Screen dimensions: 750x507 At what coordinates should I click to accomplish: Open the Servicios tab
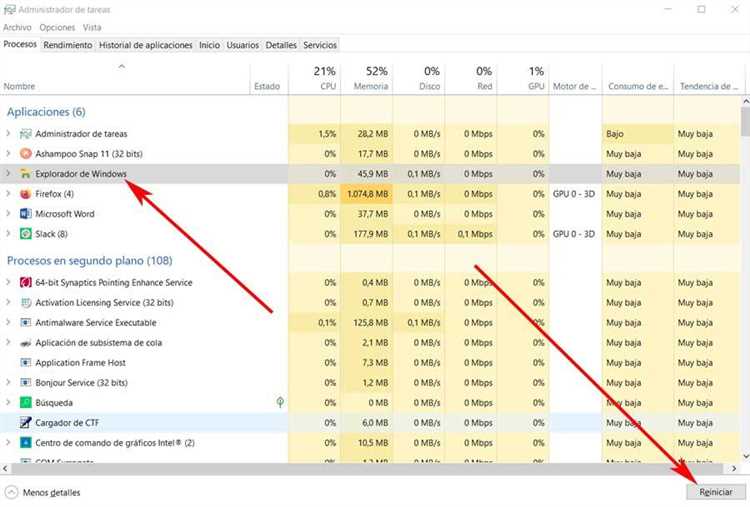pyautogui.click(x=320, y=45)
